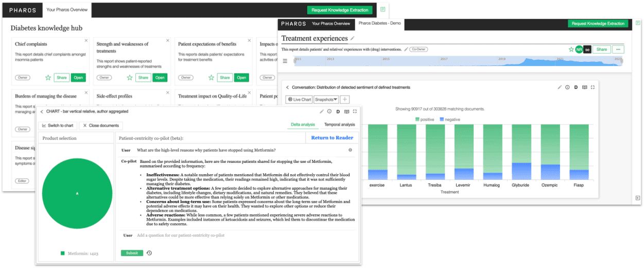
Task: Star the Treatment experiences report
Action: pyautogui.click(x=571, y=49)
